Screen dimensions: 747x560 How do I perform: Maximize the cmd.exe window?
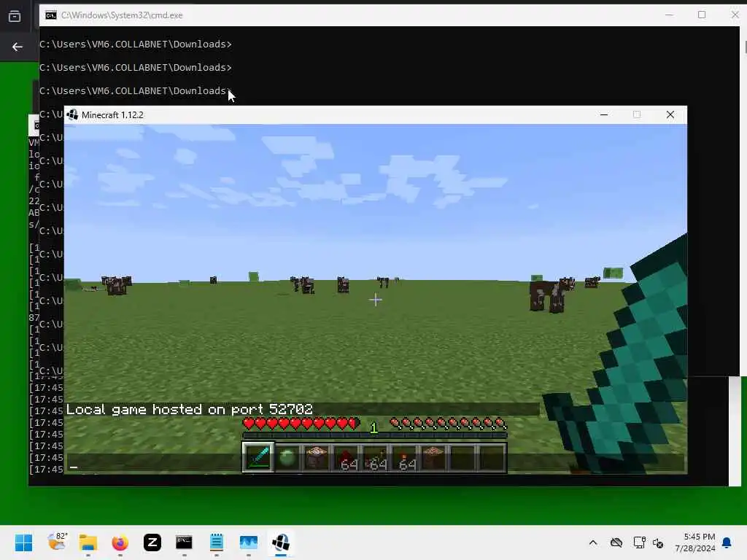[x=701, y=15]
